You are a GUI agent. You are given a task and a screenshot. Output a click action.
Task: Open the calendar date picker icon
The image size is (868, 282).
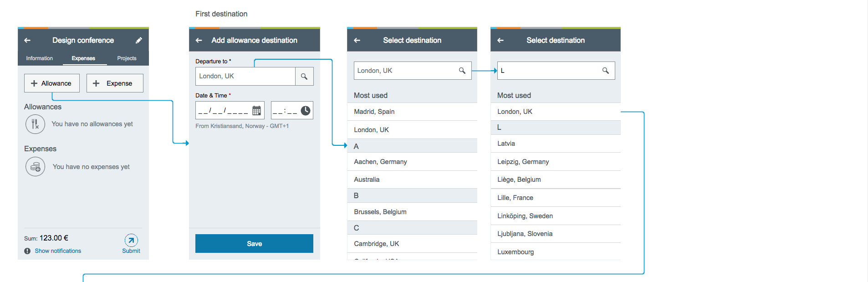tap(257, 111)
